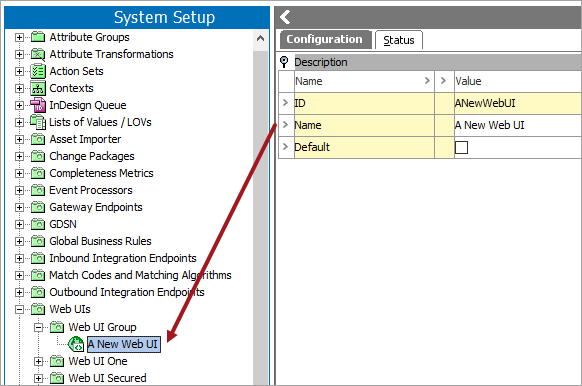
Task: Click the Action Sets checklist icon
Action: coord(38,71)
